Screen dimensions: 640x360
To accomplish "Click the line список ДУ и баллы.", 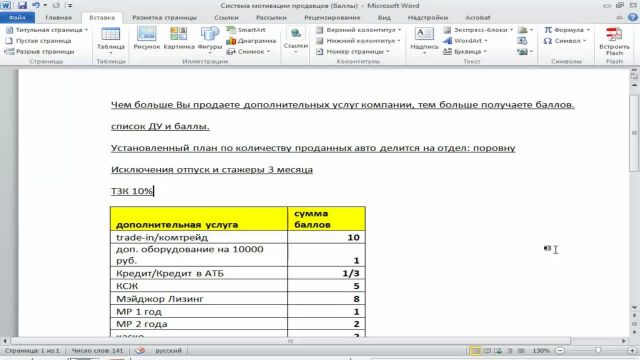I will pos(160,127).
